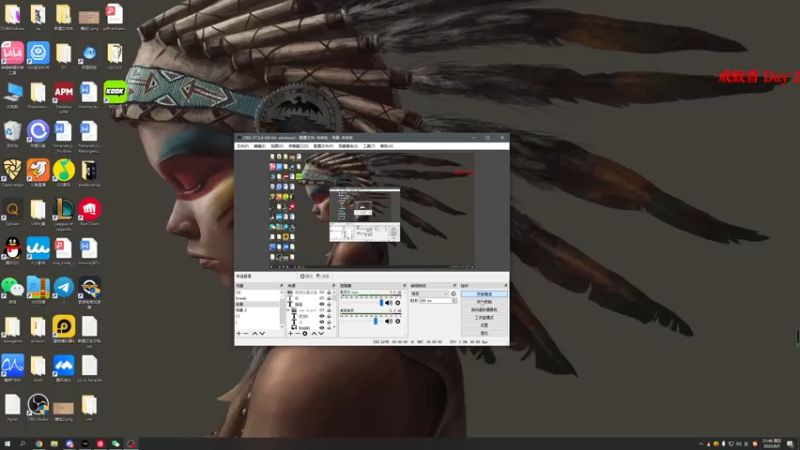Open the 场景集合 (Scene Collection) menu
The width and height of the screenshot is (800, 450).
(x=348, y=146)
